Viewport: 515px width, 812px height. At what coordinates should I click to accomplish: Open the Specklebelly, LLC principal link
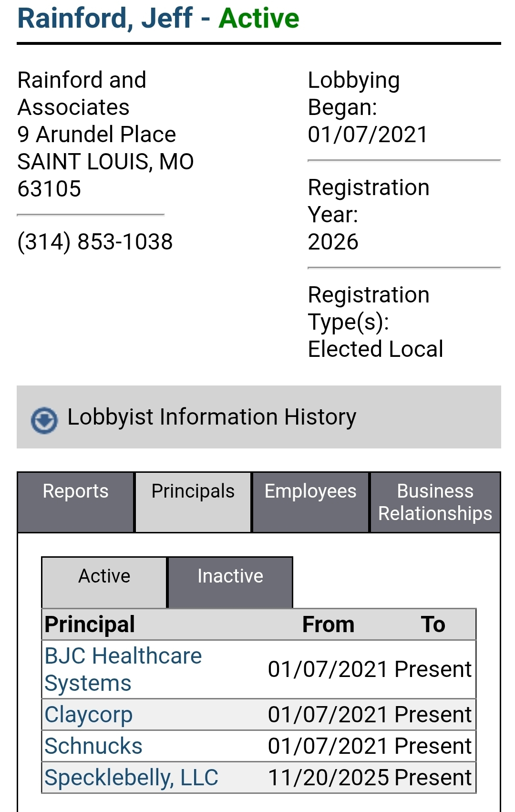[x=131, y=778]
